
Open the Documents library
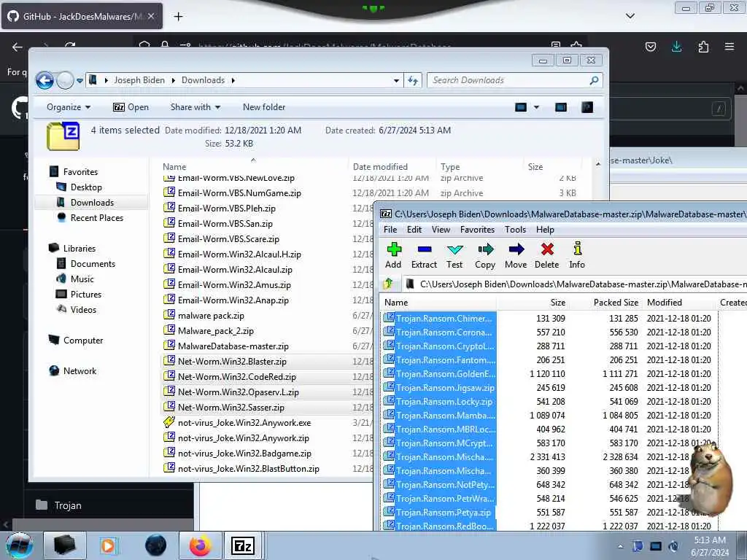(93, 263)
